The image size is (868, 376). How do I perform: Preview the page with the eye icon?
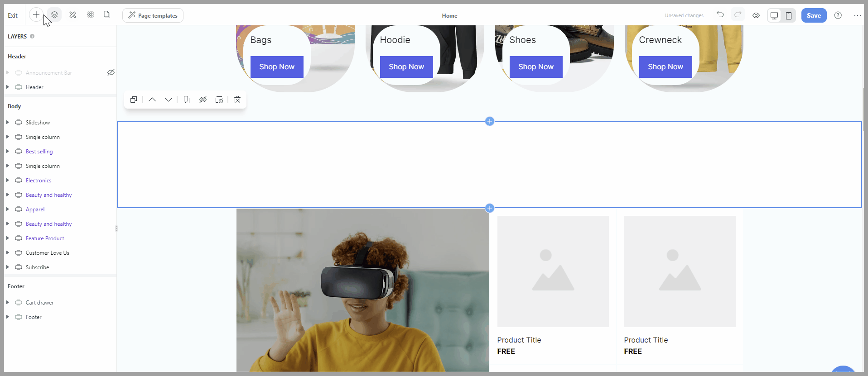tap(756, 15)
